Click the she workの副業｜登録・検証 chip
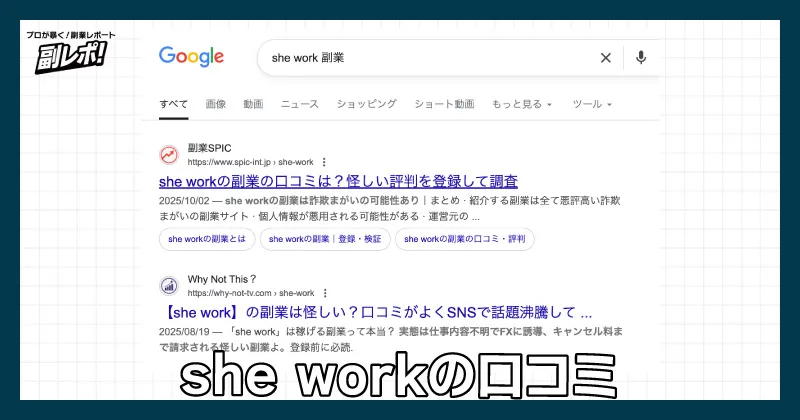The height and width of the screenshot is (420, 800). click(x=325, y=239)
